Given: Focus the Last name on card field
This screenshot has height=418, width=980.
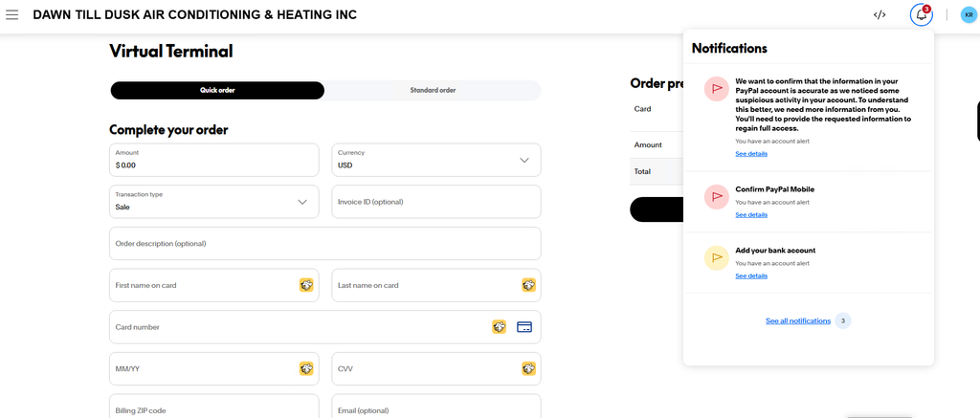Looking at the screenshot, I should tap(436, 286).
